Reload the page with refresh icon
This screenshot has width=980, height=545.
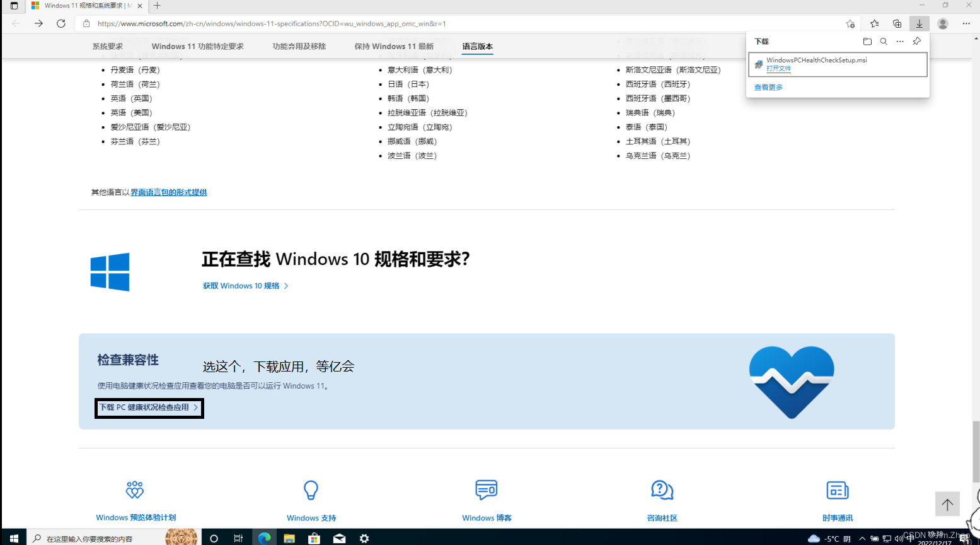61,23
